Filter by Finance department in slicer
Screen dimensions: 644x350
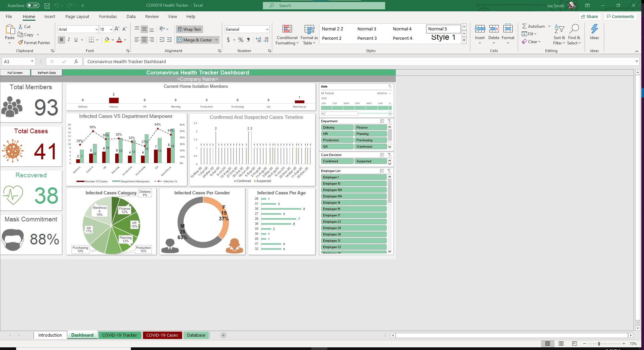(370, 128)
